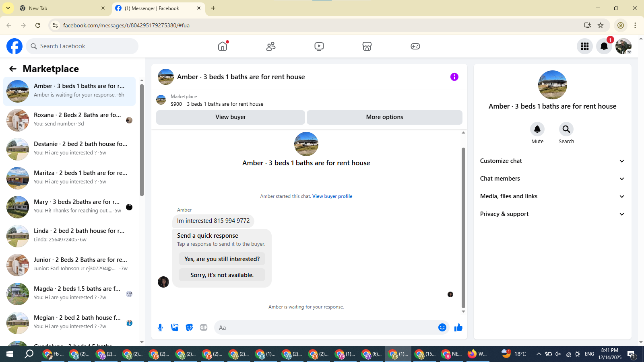Screen dimensions: 644x362
Task: Open Windows taskbar search
Action: (29, 354)
